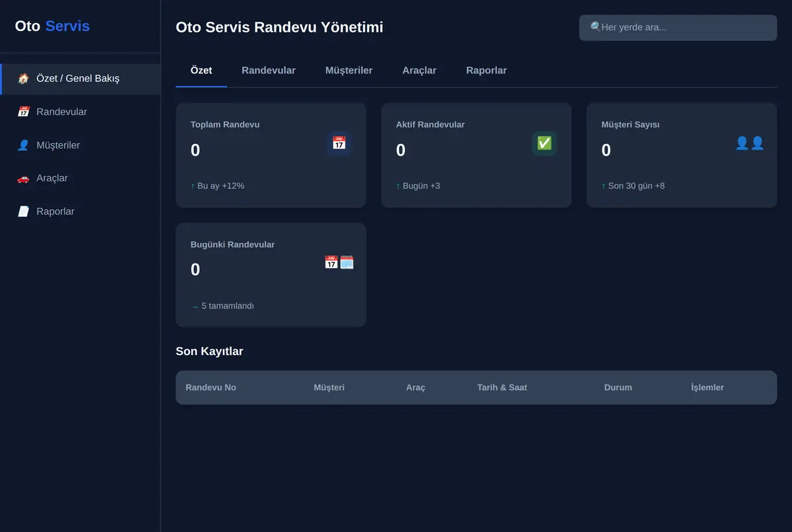Viewport: 792px width, 532px height.
Task: Click the Bugünki Randevular card title
Action: [232, 245]
